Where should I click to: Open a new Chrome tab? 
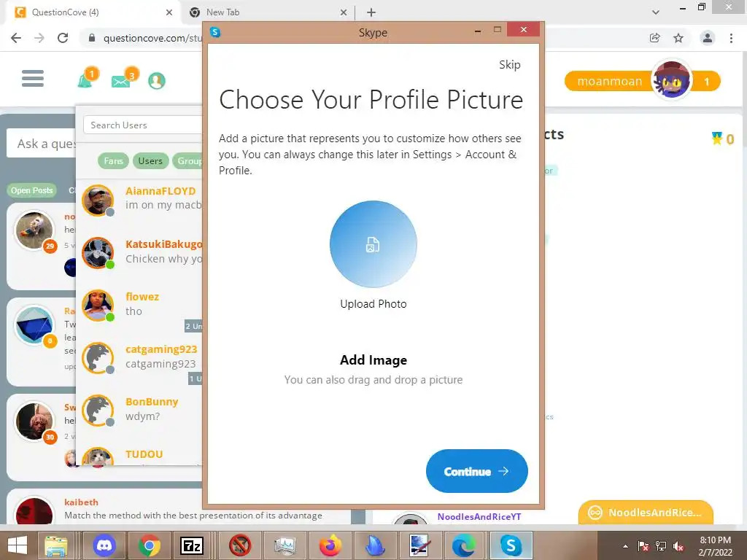pyautogui.click(x=371, y=12)
